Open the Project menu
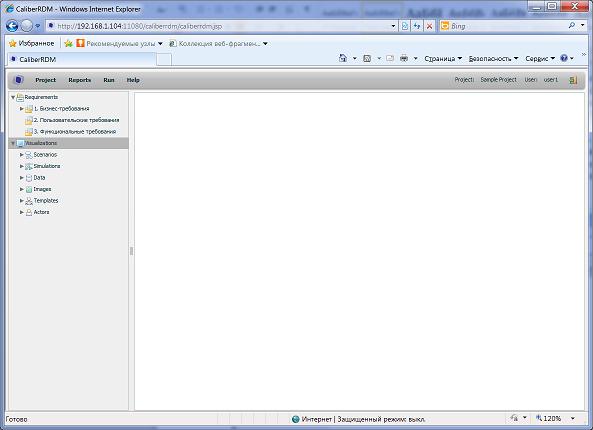Viewport: 593px width, 430px height. pyautogui.click(x=45, y=80)
